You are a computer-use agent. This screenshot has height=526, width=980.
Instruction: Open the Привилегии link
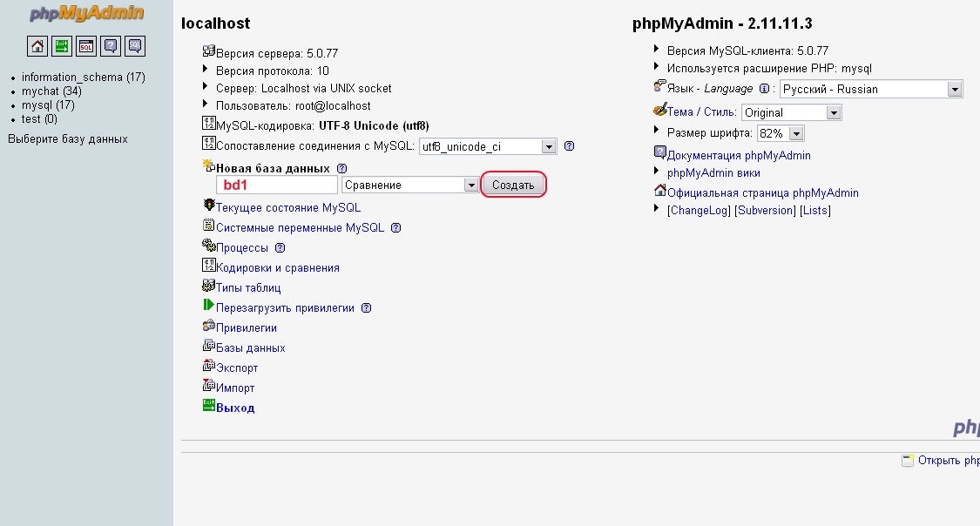pos(247,328)
